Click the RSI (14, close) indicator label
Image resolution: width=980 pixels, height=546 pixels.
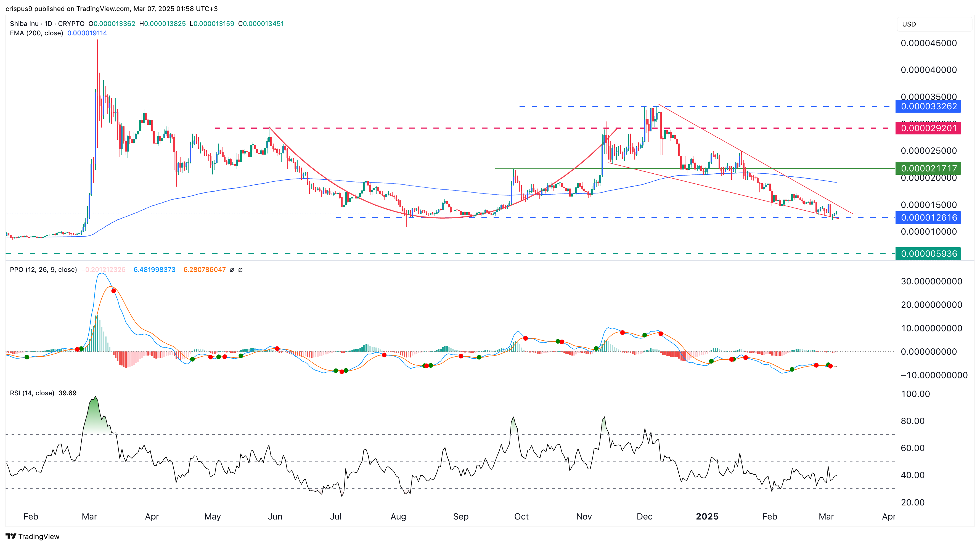(32, 393)
